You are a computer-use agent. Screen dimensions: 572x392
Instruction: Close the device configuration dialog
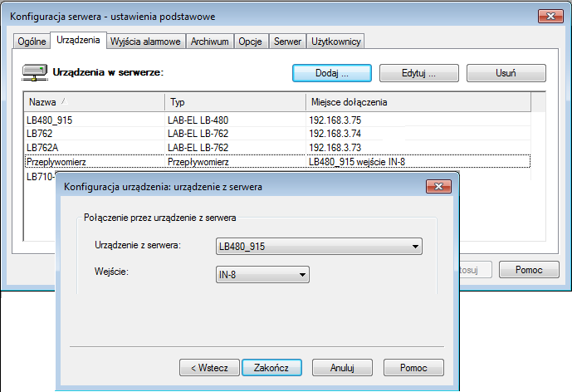click(438, 187)
